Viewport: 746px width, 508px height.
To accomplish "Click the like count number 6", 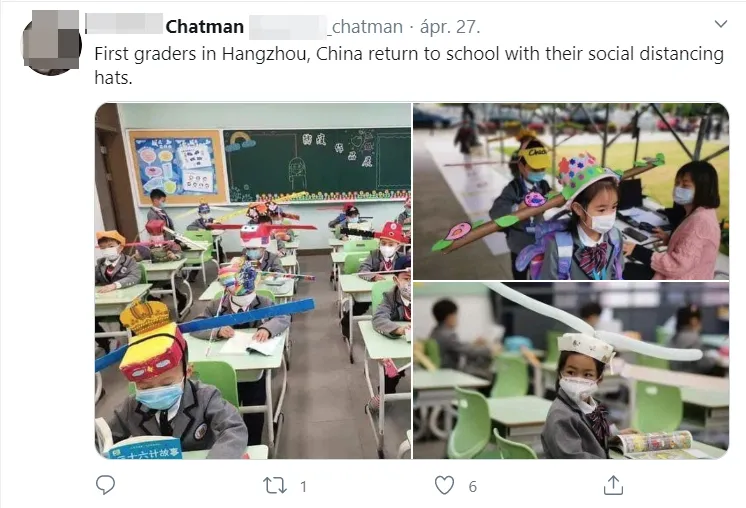I will point(472,487).
